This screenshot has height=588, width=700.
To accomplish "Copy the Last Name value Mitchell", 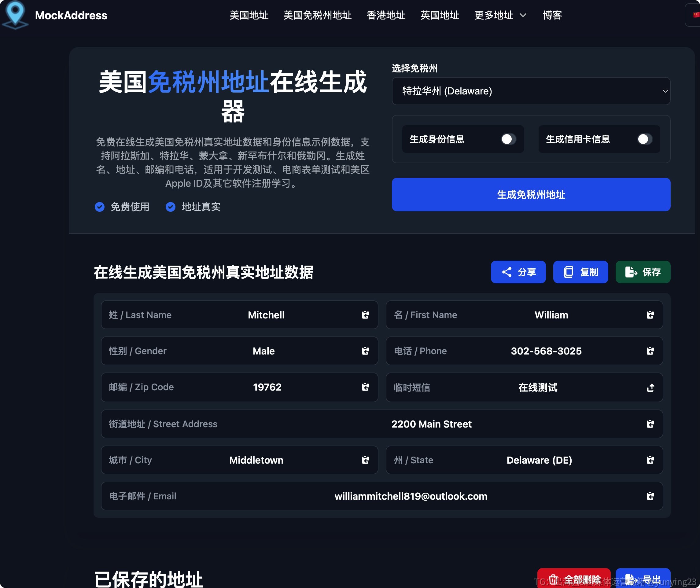I will coord(365,315).
